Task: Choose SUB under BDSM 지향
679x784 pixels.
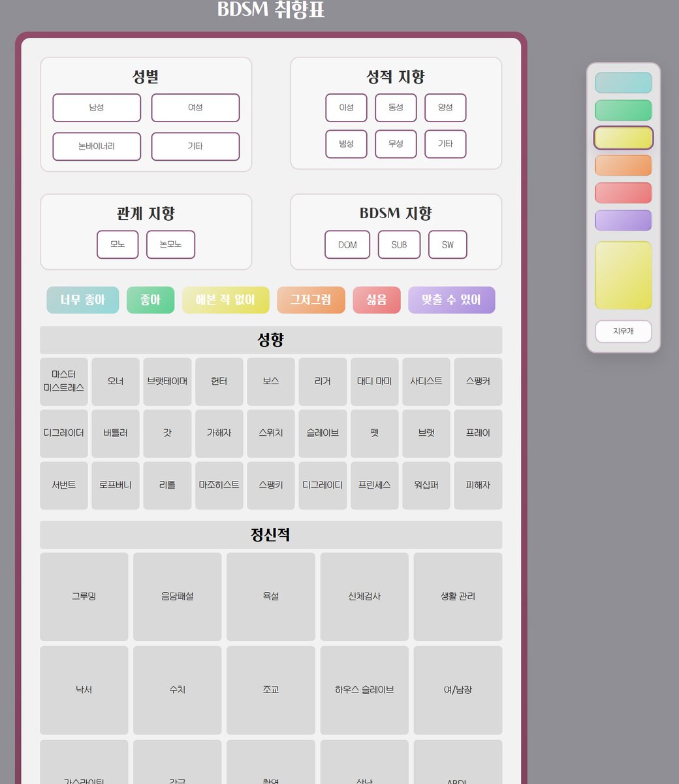Action: tap(399, 244)
